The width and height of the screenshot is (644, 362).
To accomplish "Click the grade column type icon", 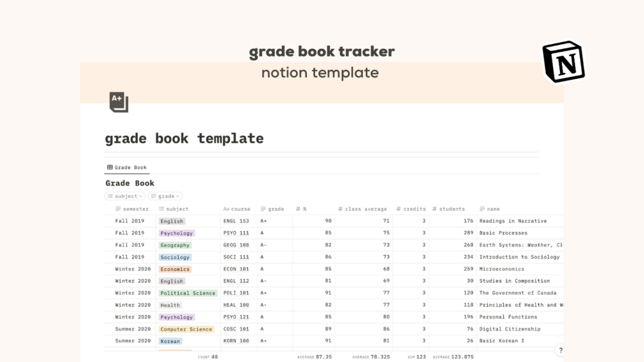I will [x=263, y=209].
